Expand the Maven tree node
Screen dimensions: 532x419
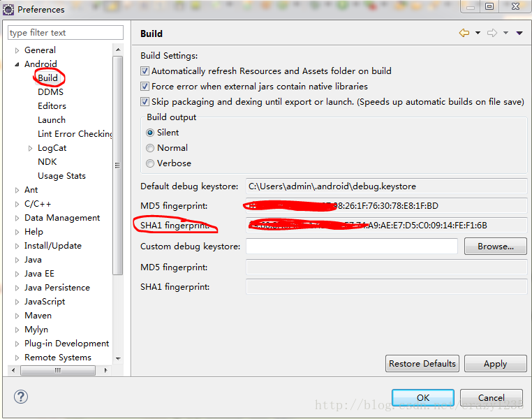click(x=17, y=316)
